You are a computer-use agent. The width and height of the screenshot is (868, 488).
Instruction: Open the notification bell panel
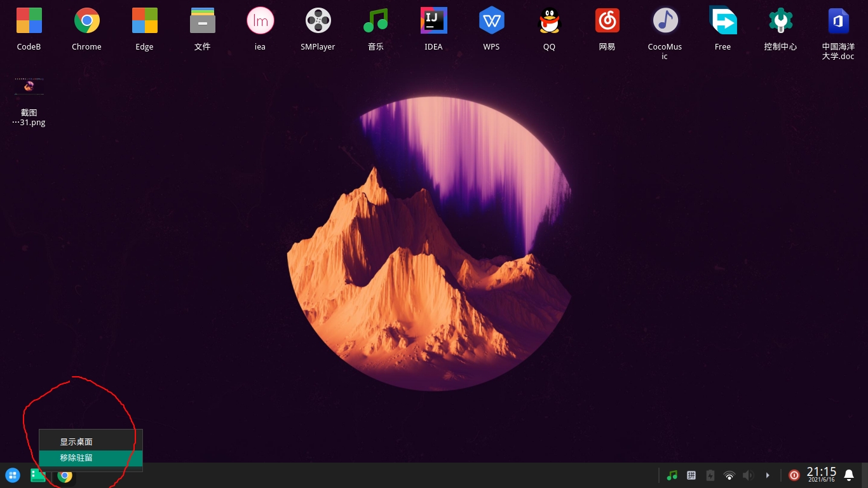coord(848,475)
